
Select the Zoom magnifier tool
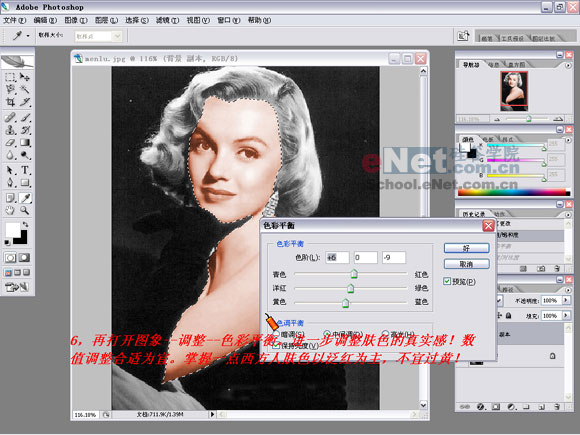tap(25, 210)
